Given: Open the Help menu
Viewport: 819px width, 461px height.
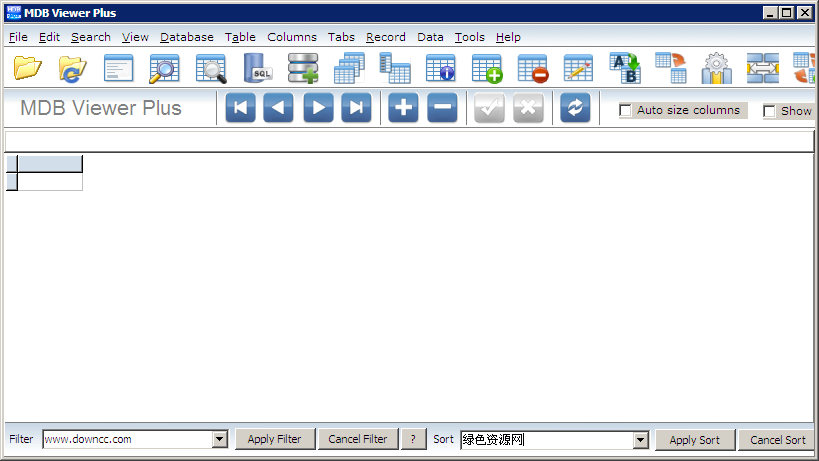Looking at the screenshot, I should [x=508, y=37].
